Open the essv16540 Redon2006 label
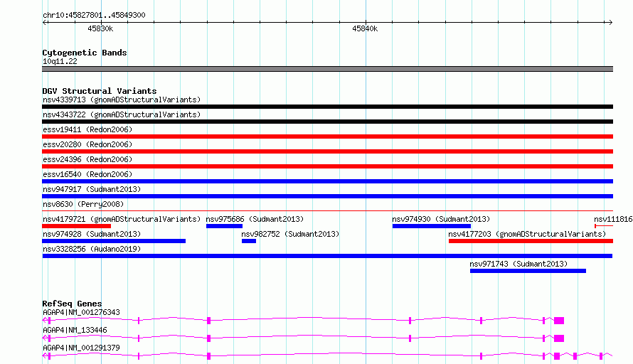 coord(87,174)
